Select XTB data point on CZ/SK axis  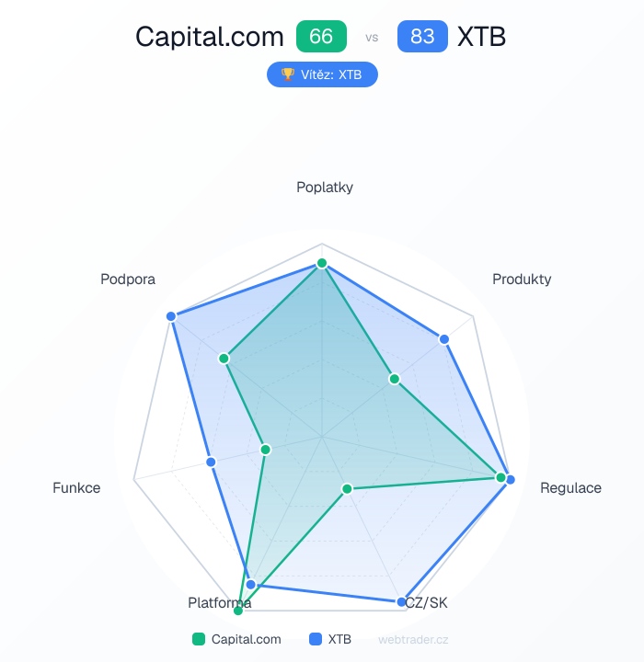pos(401,602)
